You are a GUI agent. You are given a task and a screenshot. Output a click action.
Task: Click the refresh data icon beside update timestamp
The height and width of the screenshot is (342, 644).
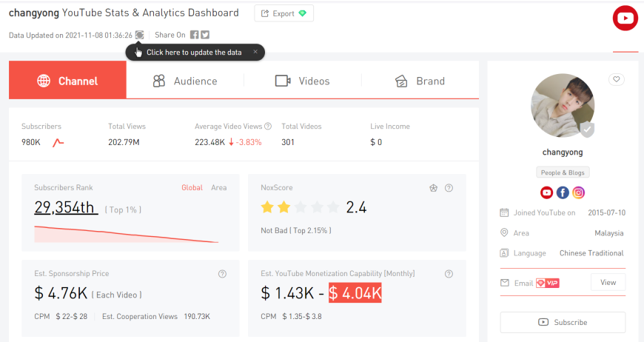click(x=140, y=35)
